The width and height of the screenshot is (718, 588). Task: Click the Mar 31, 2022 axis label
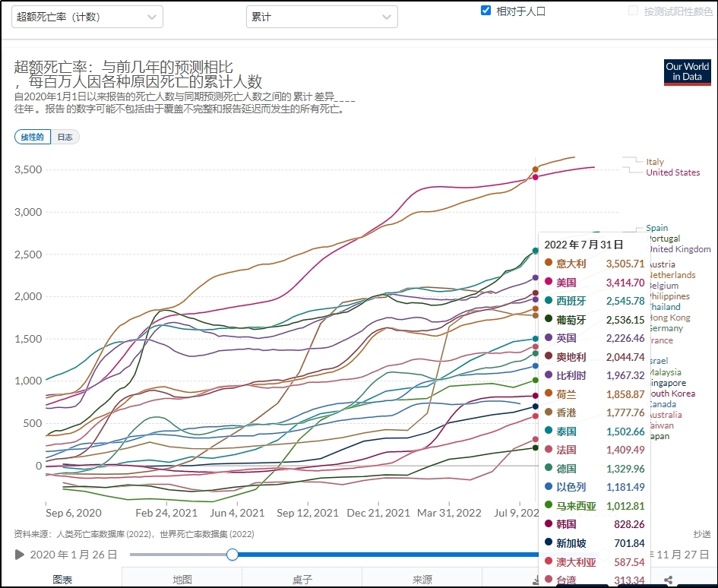click(449, 513)
